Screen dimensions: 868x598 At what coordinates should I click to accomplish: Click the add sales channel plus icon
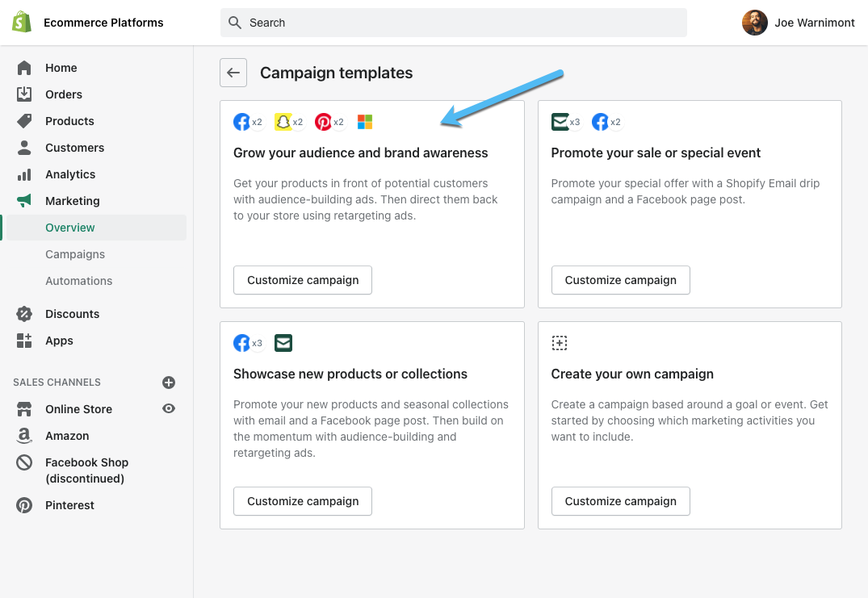169,383
